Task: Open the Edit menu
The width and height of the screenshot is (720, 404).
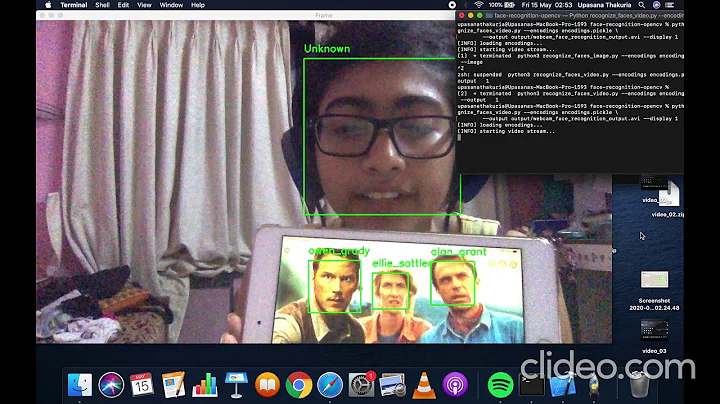Action: click(123, 5)
